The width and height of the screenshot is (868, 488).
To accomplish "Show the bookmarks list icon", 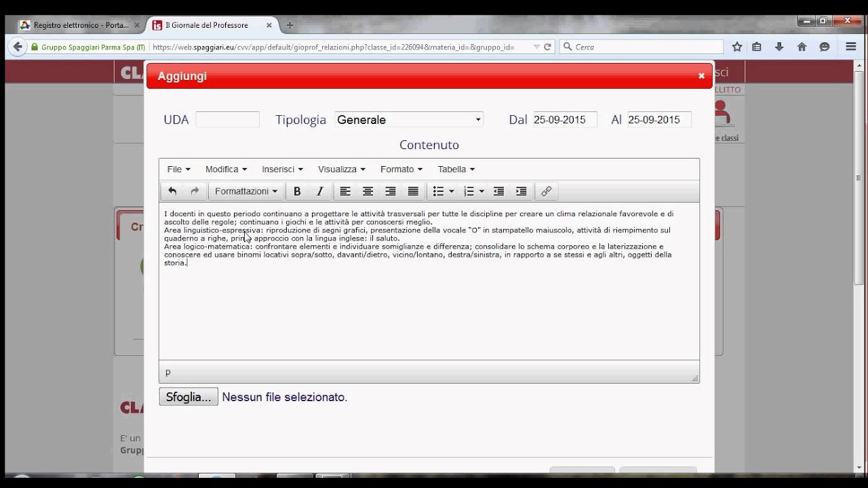I will click(x=757, y=47).
